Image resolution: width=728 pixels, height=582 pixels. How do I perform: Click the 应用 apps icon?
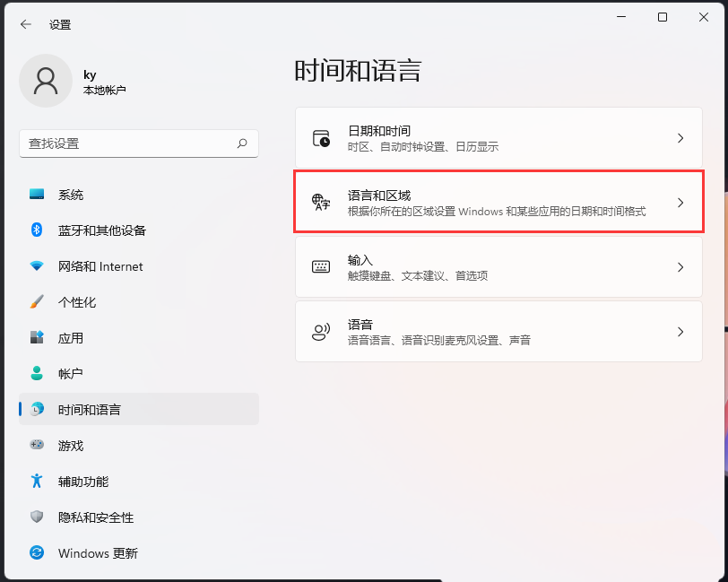[x=37, y=337]
